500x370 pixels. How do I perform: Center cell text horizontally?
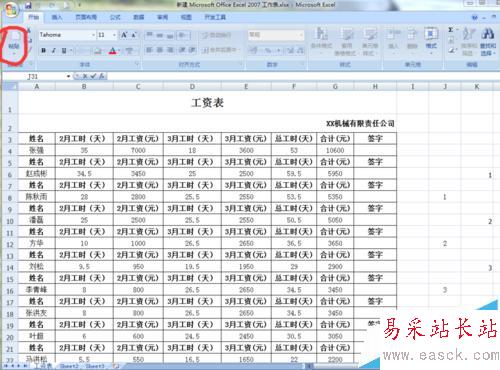160,50
